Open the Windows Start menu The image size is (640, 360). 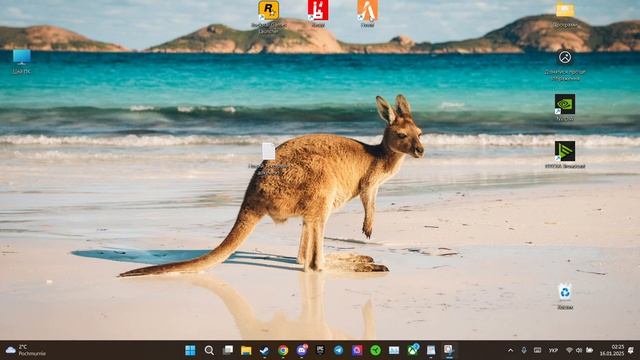click(x=190, y=350)
